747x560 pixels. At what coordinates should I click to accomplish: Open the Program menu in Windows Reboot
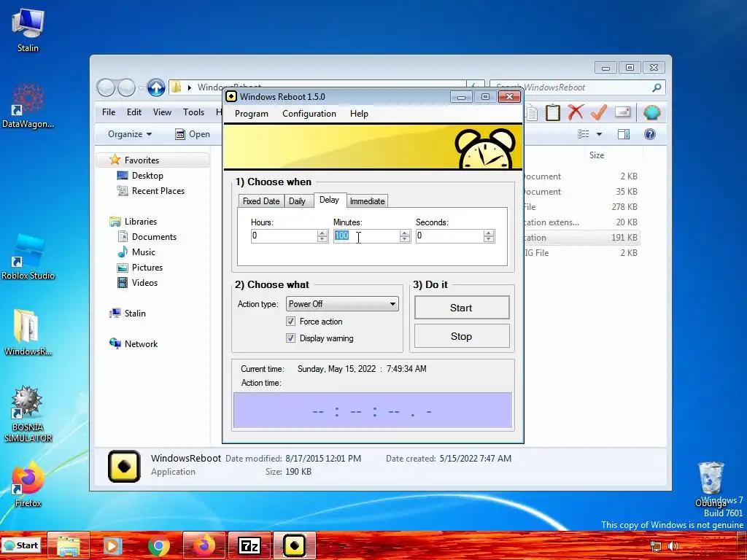point(252,114)
